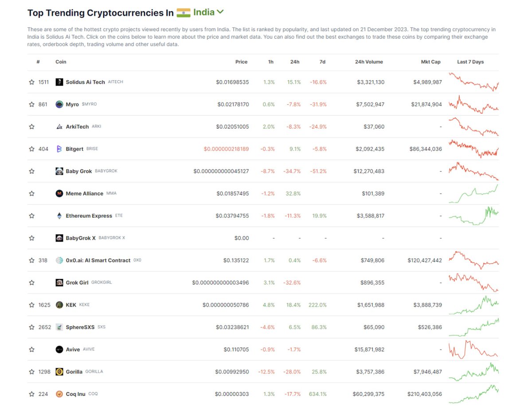Open the Bitgert coin link
532x410 pixels.
74,149
